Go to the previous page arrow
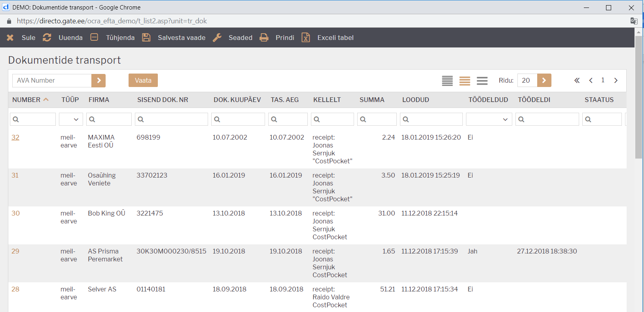The width and height of the screenshot is (644, 312). (x=591, y=80)
